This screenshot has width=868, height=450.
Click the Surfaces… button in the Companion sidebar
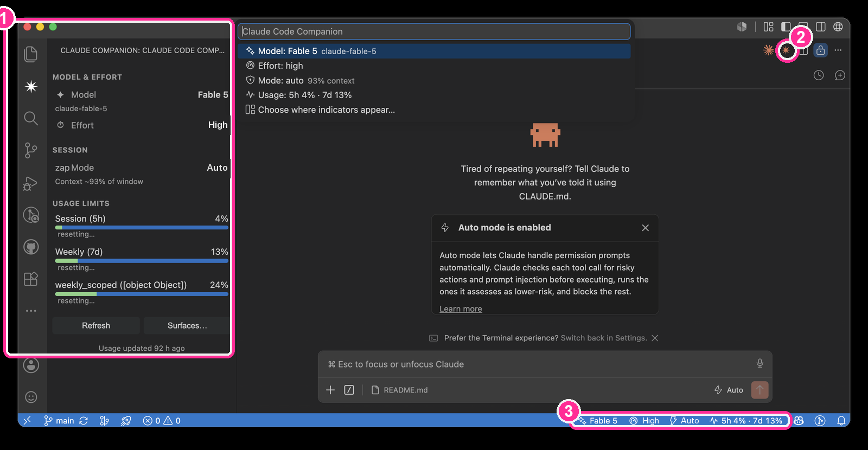coord(187,325)
